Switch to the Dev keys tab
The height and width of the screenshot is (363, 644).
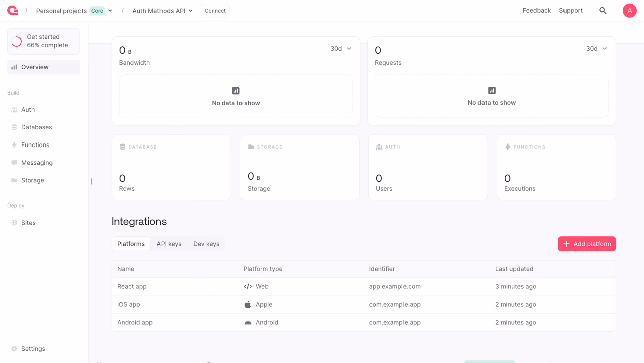tap(206, 244)
